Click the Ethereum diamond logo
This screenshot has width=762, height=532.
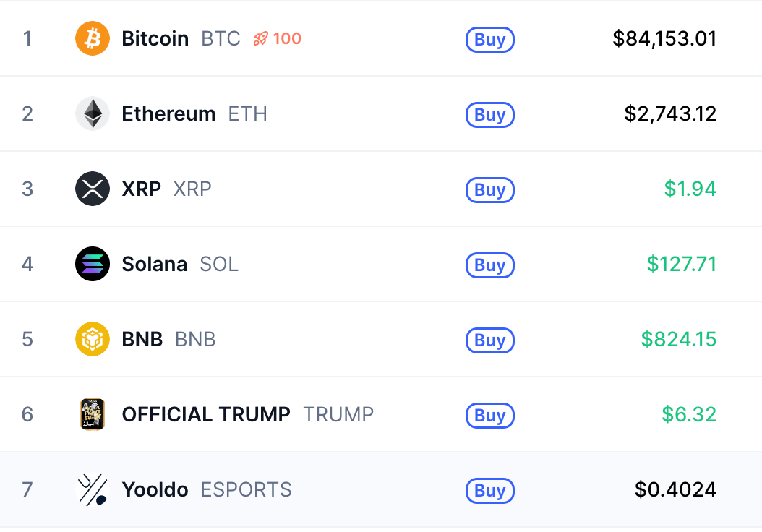coord(93,113)
